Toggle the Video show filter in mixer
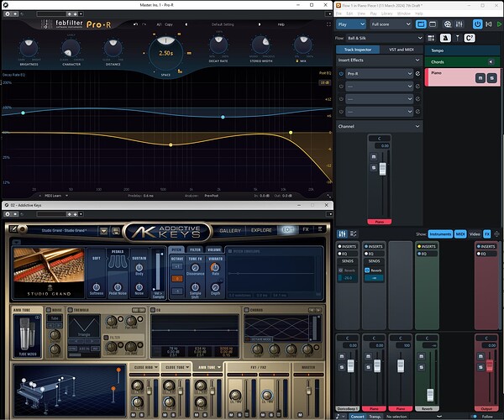This screenshot has height=420, width=504. click(475, 234)
